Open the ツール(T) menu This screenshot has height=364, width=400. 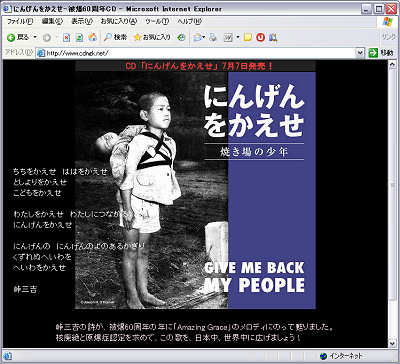pyautogui.click(x=157, y=21)
